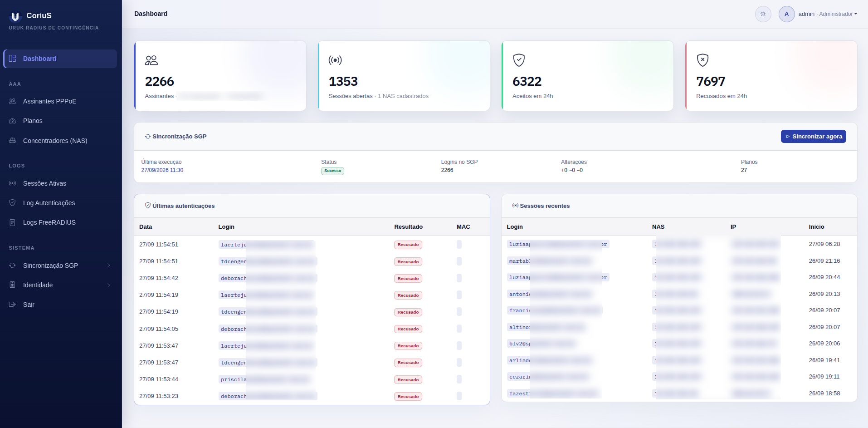This screenshot has height=428, width=868.
Task: Click the Log Autenticações shield icon
Action: (x=13, y=203)
